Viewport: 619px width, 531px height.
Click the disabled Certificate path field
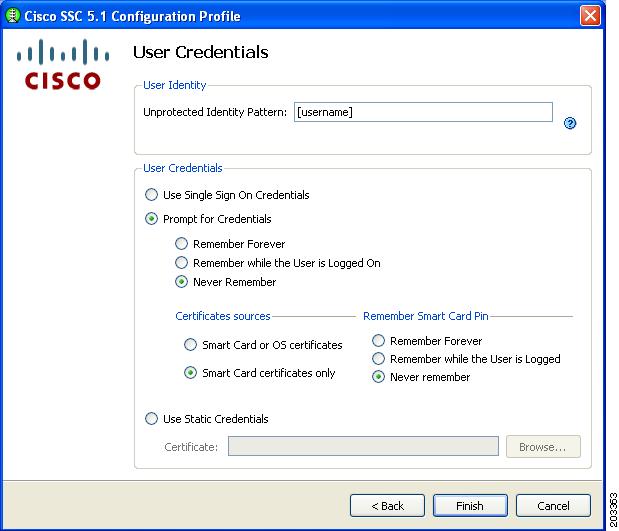[363, 447]
